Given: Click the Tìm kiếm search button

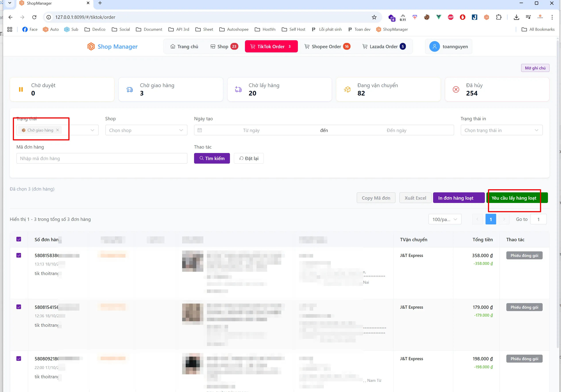Looking at the screenshot, I should click(212, 158).
